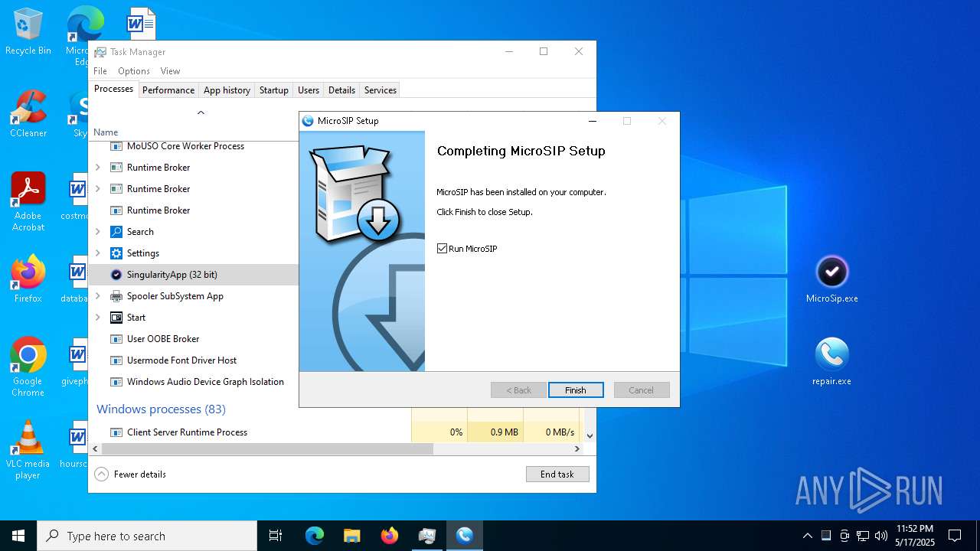Switch to MicroSIP Setup taskbar button
The width and height of the screenshot is (980, 551).
465,536
